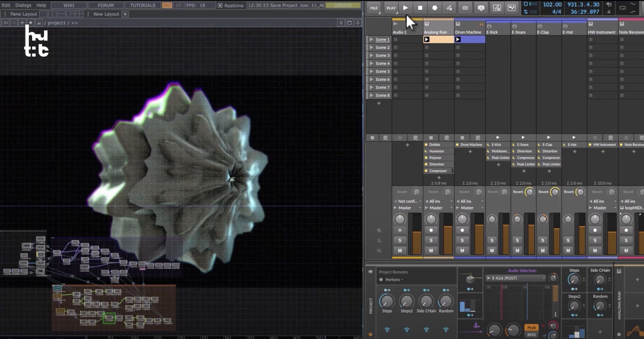Click the Stop button in the transport bar
Screen dimensions: 644x339
[x=420, y=8]
